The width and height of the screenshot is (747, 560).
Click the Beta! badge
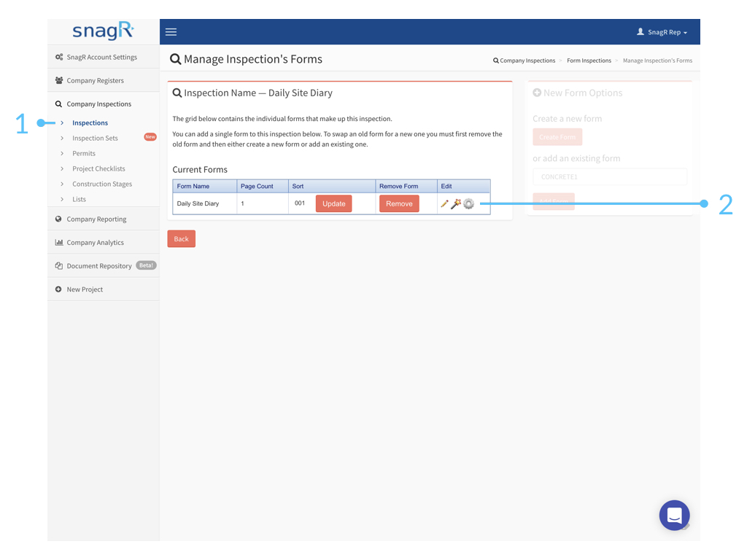(x=146, y=265)
